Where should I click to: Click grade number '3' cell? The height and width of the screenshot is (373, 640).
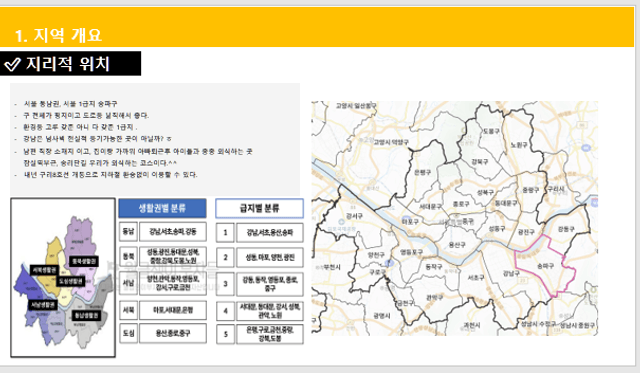click(225, 284)
